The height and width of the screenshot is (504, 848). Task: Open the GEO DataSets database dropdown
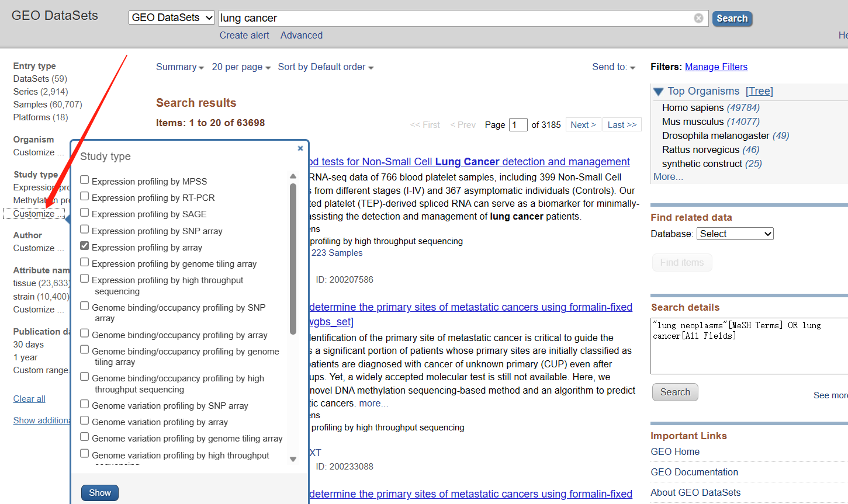pyautogui.click(x=172, y=18)
